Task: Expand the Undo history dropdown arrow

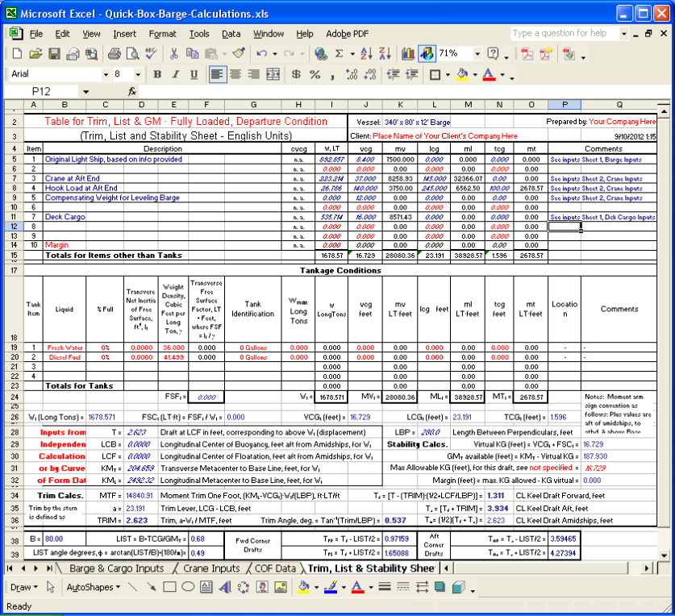Action: pos(275,54)
